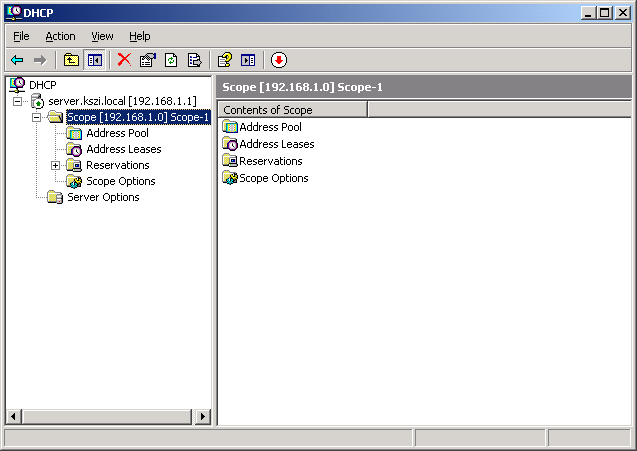
Task: Click the red down-arrow Deactivate icon
Action: 279,61
